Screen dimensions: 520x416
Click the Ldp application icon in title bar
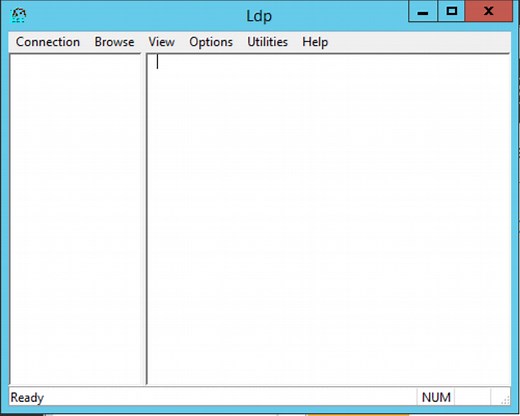coord(18,15)
